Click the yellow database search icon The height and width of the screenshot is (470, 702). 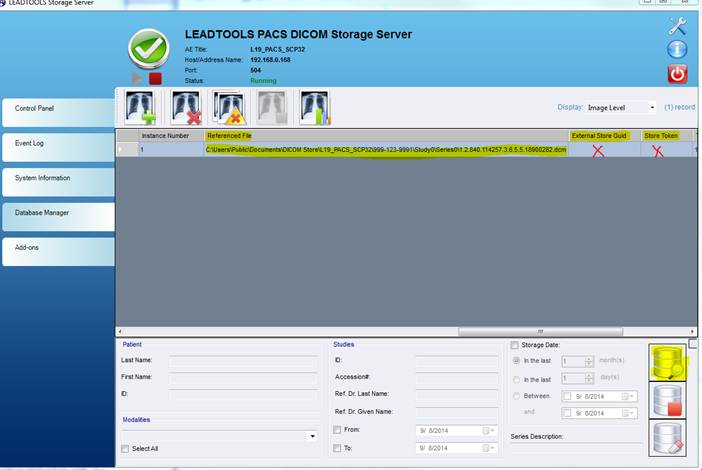[668, 362]
